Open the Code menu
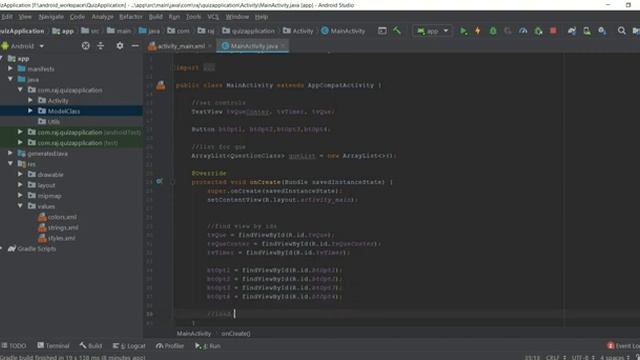The width and height of the screenshot is (640, 360). click(77, 17)
